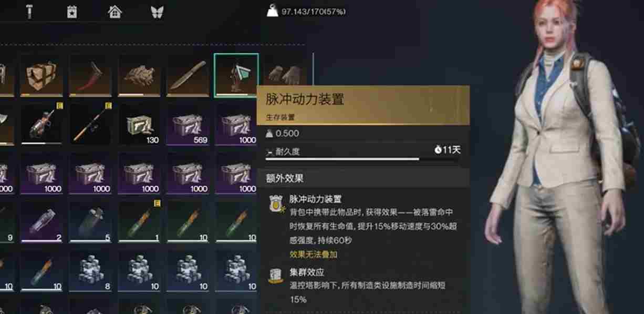
Task: Pick the grey ore stack of 8
Action: click(90, 270)
